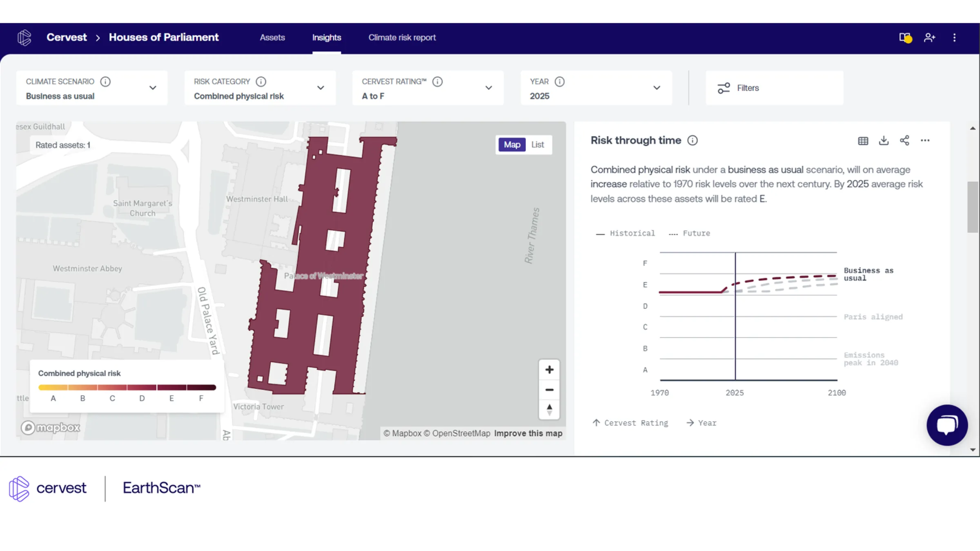This screenshot has width=980, height=551.
Task: Open table view icon in Risk panel
Action: [x=863, y=141]
